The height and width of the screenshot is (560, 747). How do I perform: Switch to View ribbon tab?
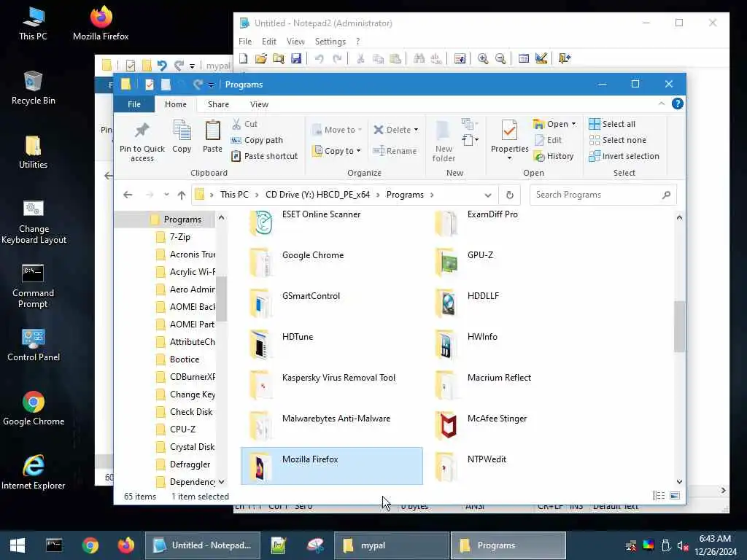[x=259, y=104]
